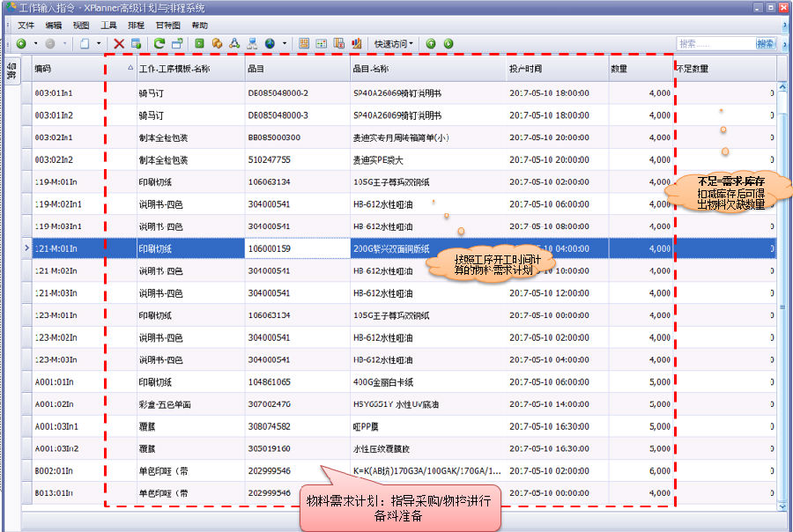Click the 投产时间 column header
Screen dimensions: 793x532
(x=555, y=68)
